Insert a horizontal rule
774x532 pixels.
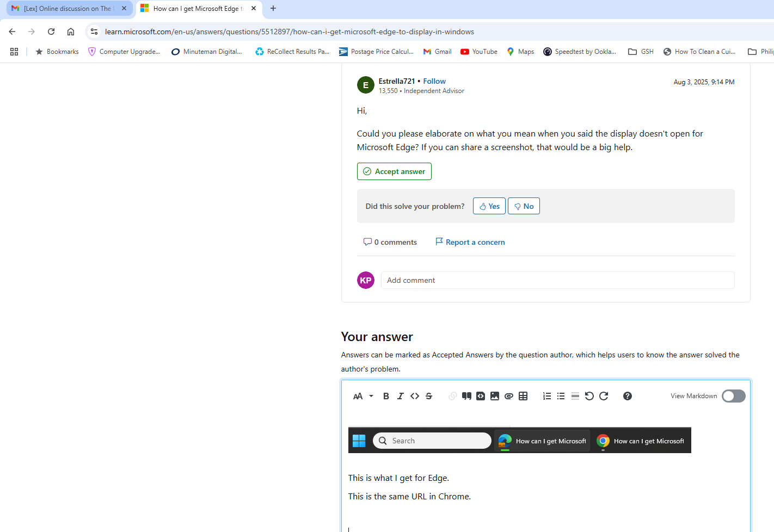click(575, 396)
